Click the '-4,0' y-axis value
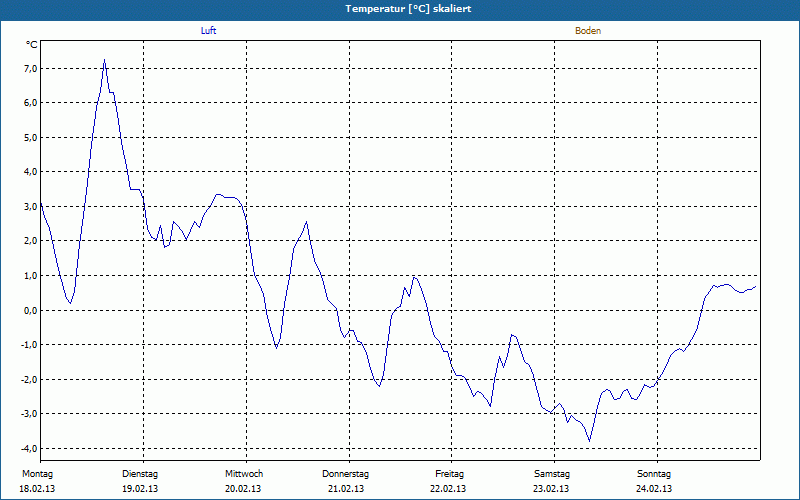This screenshot has height=500, width=800. pyautogui.click(x=29, y=448)
